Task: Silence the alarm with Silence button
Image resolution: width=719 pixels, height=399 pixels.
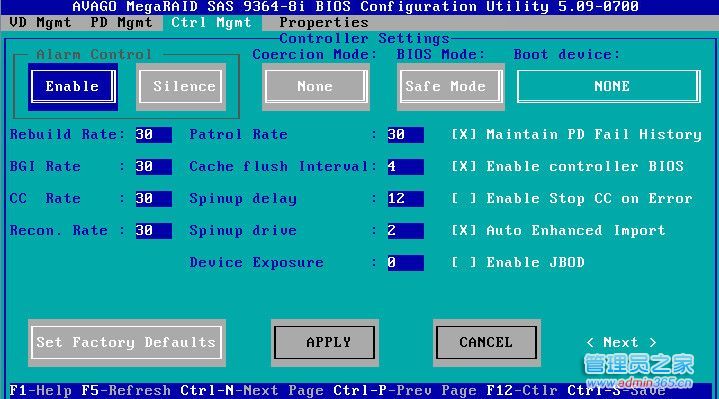Action: click(x=181, y=87)
